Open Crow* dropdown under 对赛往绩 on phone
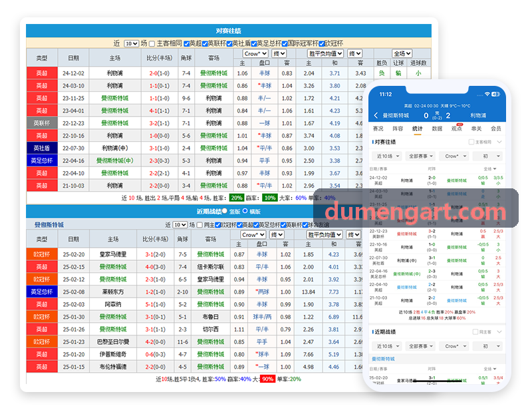 click(x=454, y=156)
